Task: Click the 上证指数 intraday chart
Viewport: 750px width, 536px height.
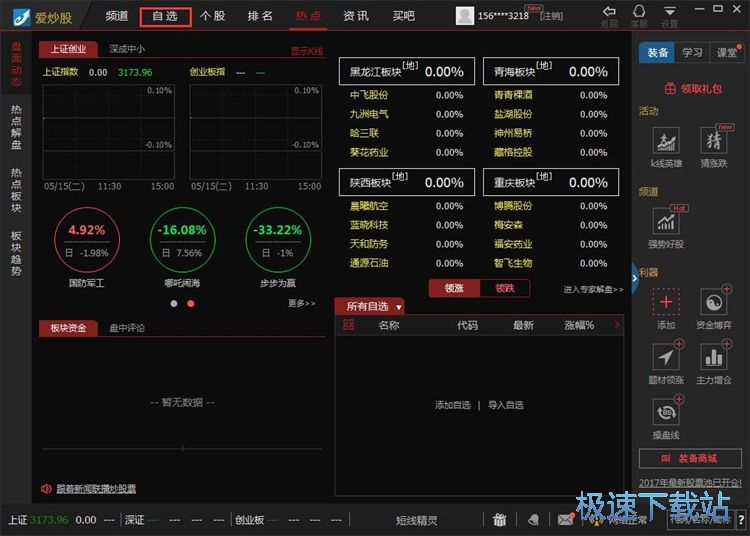Action: (x=109, y=131)
